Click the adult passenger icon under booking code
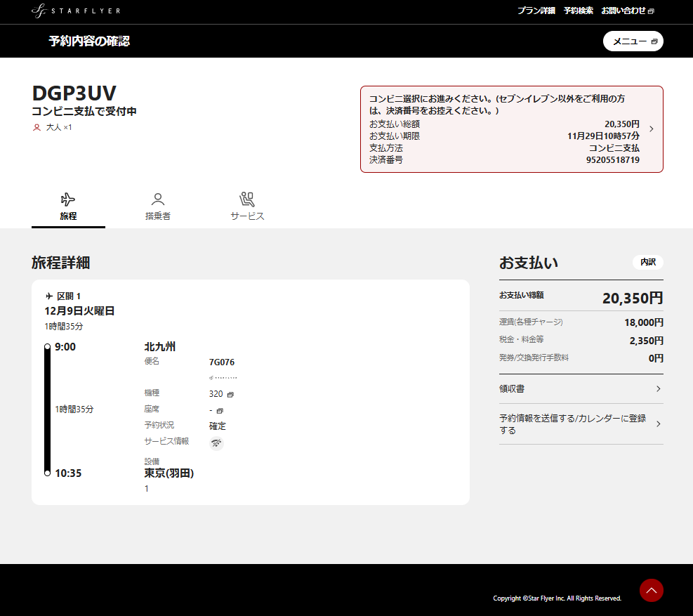The width and height of the screenshot is (693, 616). click(37, 128)
